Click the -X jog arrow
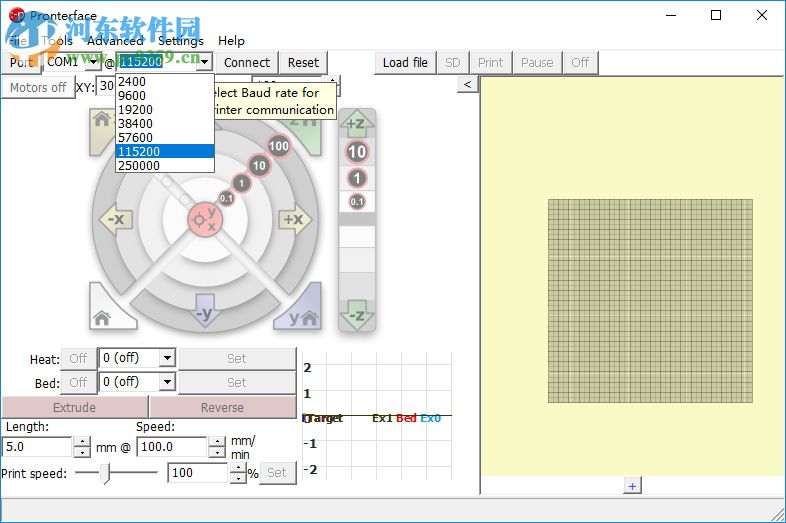The width and height of the screenshot is (786, 523). point(116,219)
